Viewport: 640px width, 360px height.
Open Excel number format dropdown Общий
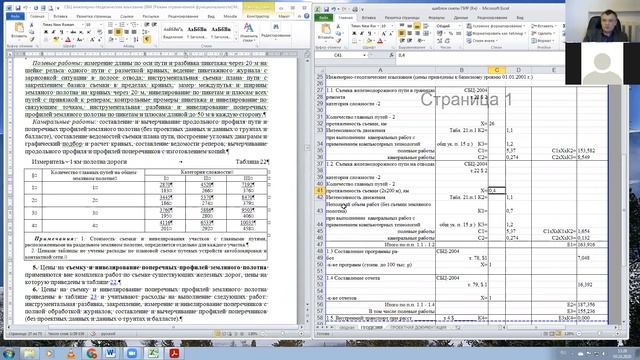[460, 26]
